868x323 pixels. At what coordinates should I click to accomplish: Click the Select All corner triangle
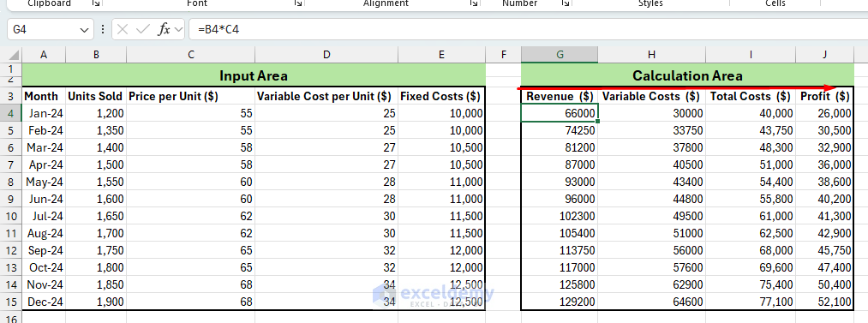pyautogui.click(x=15, y=56)
